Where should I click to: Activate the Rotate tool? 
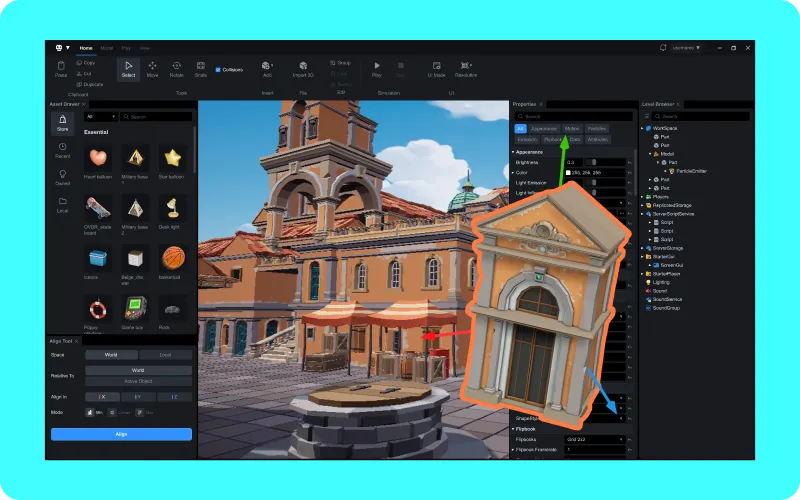177,69
